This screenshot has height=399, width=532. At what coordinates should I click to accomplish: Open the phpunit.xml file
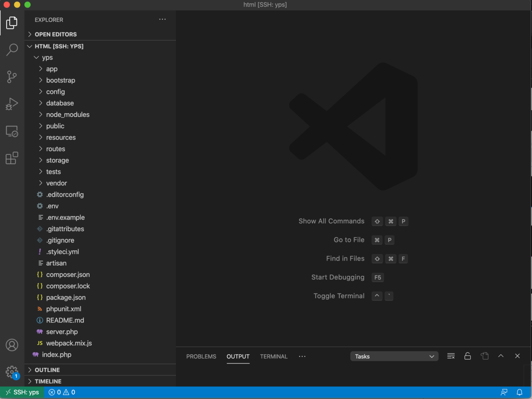point(100,309)
